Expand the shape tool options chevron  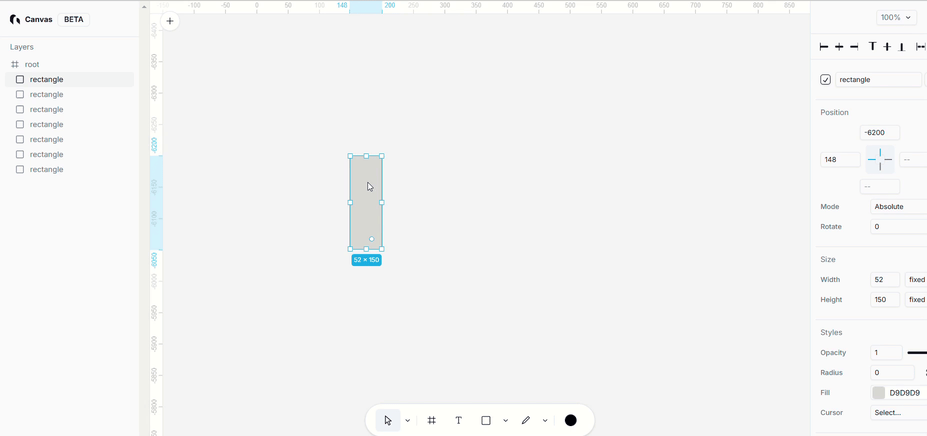(506, 421)
